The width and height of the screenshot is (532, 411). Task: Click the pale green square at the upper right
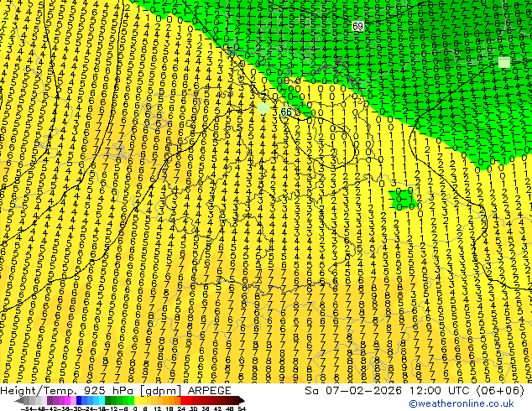click(x=504, y=63)
